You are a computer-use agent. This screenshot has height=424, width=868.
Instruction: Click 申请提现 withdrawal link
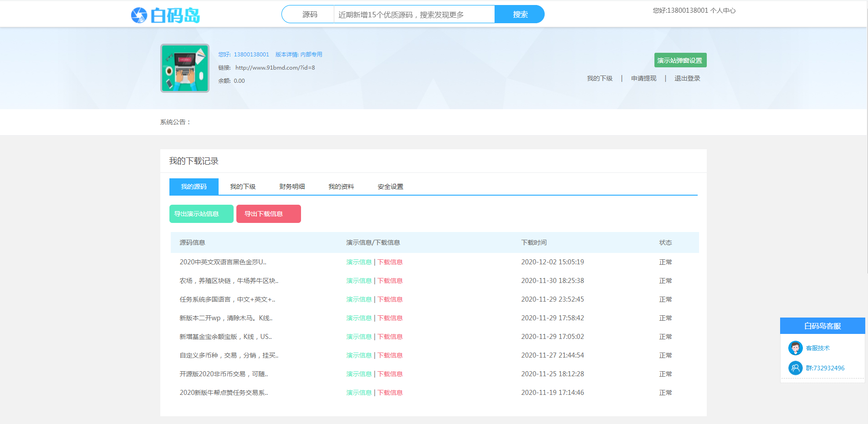(x=643, y=78)
